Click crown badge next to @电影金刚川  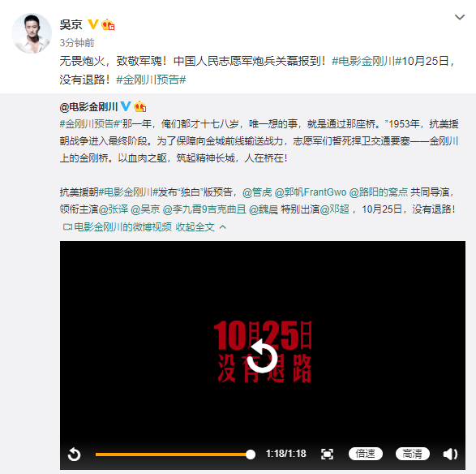tap(139, 106)
